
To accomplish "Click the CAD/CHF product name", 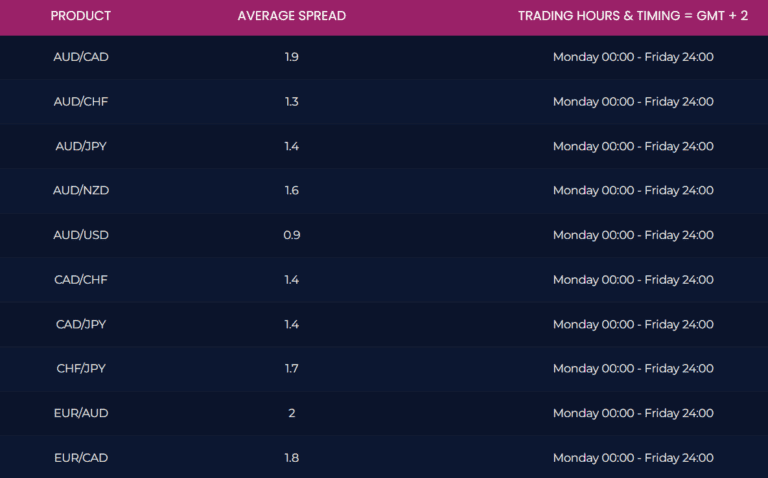I will point(81,280).
